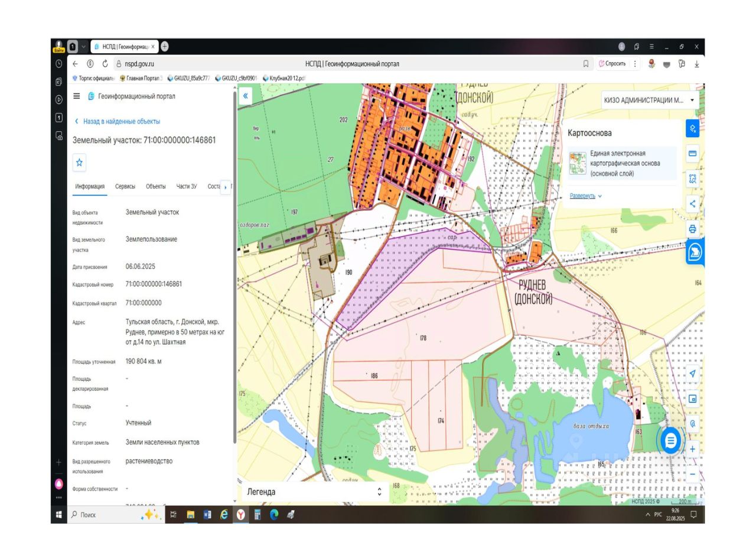
Task: Open the Yandex Browser taskbar icon
Action: 241,515
